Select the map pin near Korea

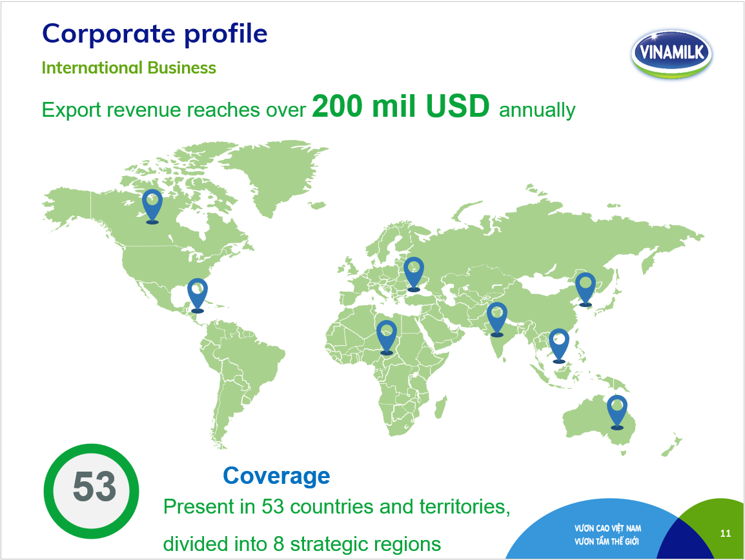[586, 289]
